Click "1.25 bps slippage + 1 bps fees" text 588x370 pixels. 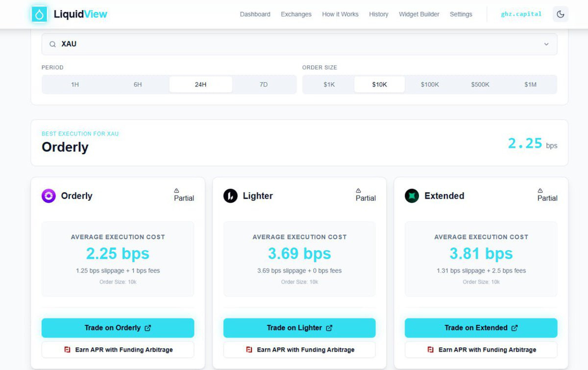(118, 271)
